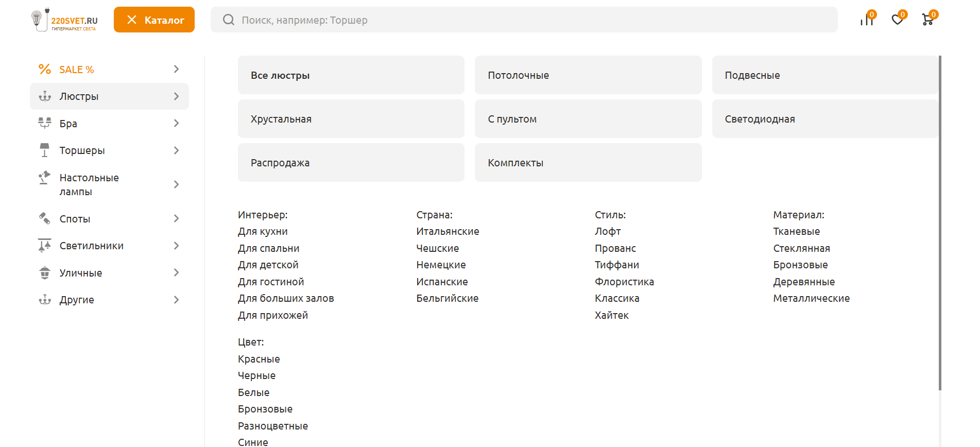Open the Хрустальная category tile
The image size is (980, 447).
click(x=351, y=119)
